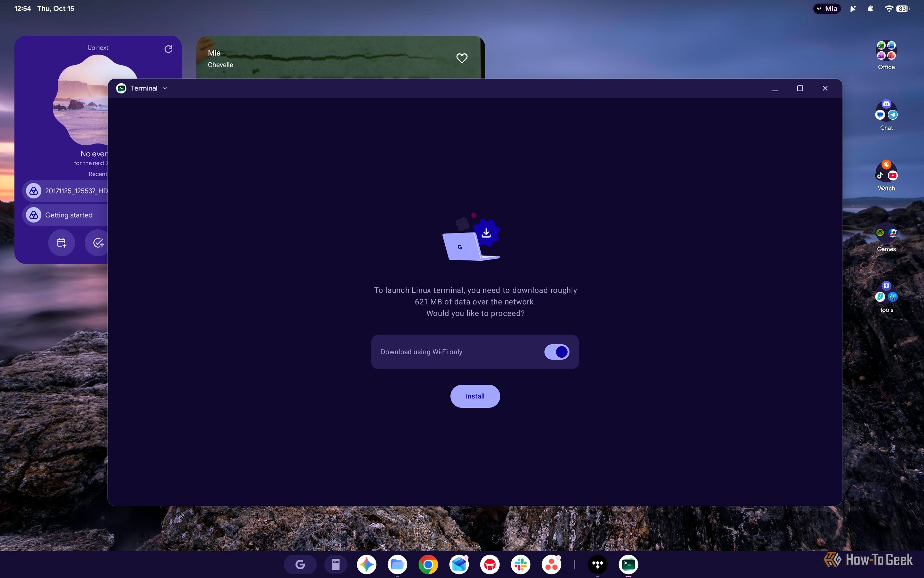The width and height of the screenshot is (924, 578).
Task: Click the Thu, Oct 15 date
Action: [x=56, y=8]
